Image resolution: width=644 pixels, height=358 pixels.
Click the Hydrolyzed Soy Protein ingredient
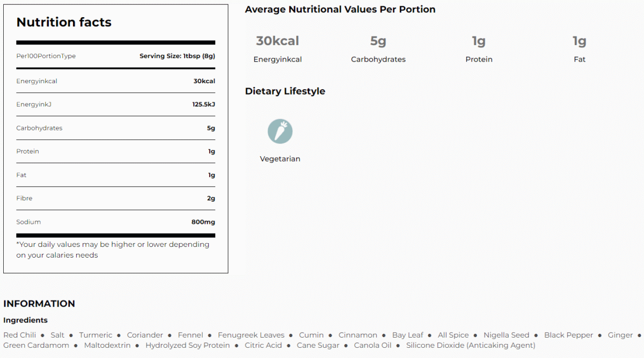click(188, 345)
